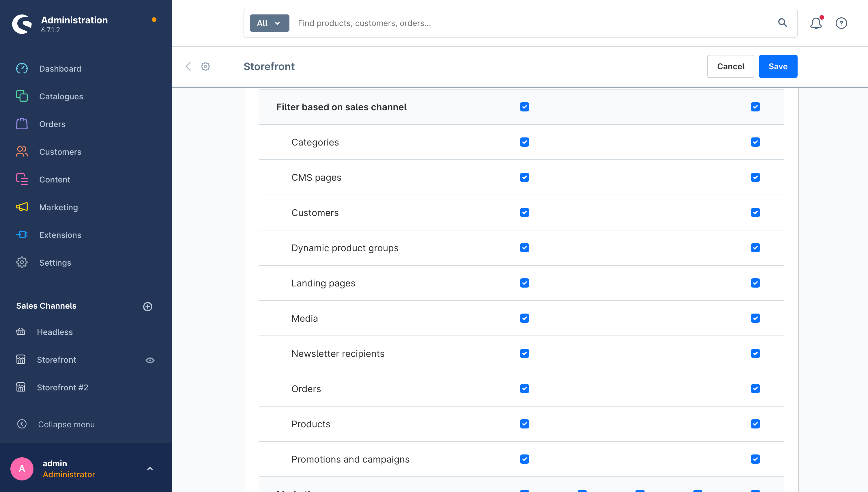This screenshot has width=868, height=492.
Task: Click the Storefront #2 shop icon
Action: (x=21, y=387)
